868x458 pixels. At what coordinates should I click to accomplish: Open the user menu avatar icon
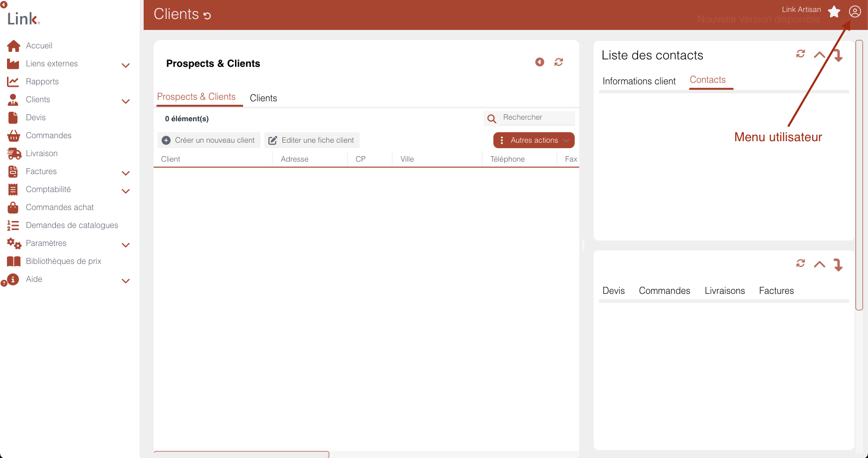coord(855,11)
